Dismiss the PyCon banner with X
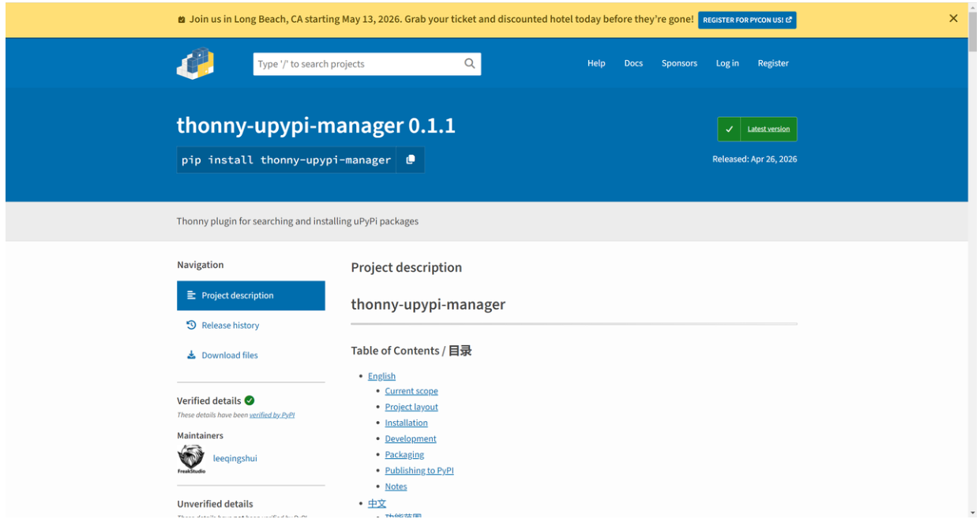980x519 pixels. tap(953, 19)
